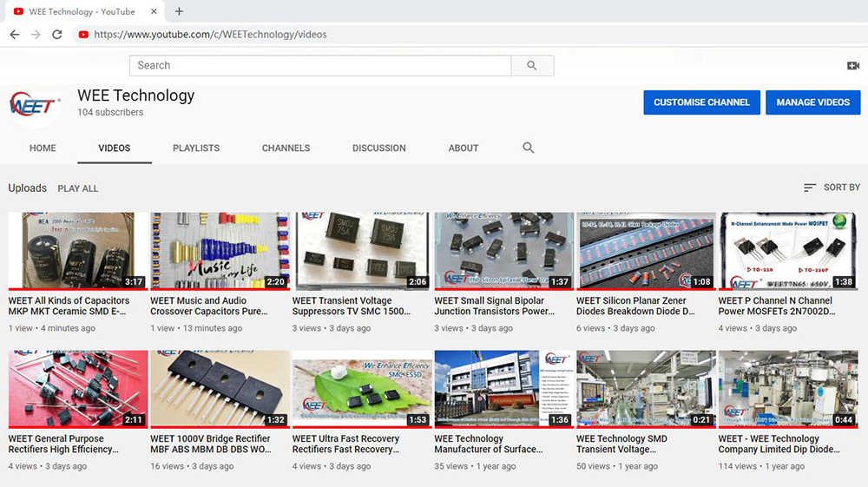Click '35 views • 1 year ago' text
This screenshot has width=868, height=487.
[x=475, y=466]
